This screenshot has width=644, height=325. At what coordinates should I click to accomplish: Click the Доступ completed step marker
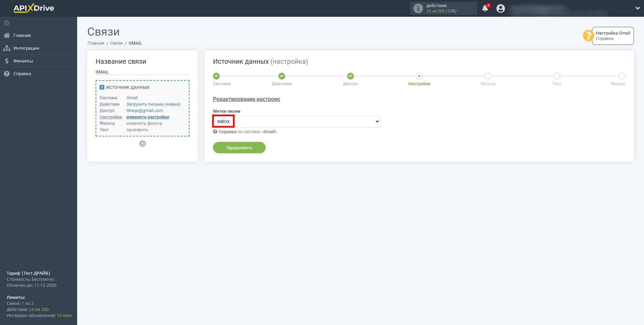[351, 76]
